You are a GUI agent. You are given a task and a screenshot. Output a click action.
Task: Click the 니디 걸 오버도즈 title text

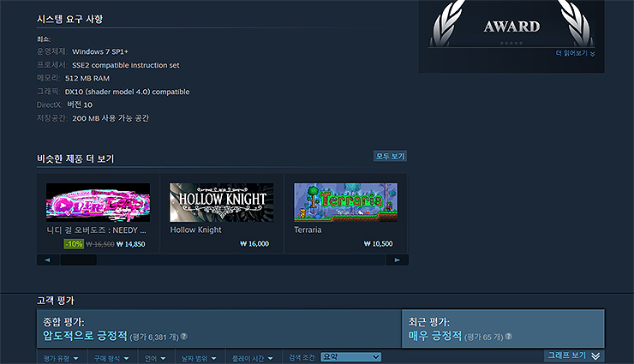[x=96, y=230]
